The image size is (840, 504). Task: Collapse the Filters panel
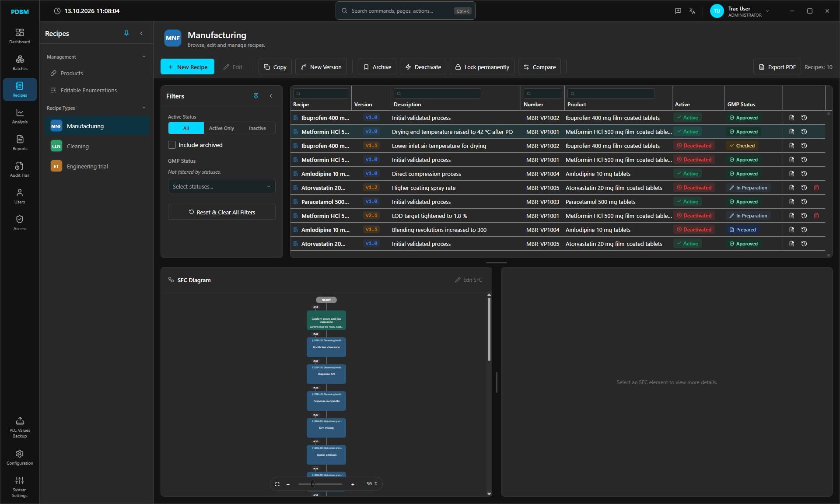(271, 96)
